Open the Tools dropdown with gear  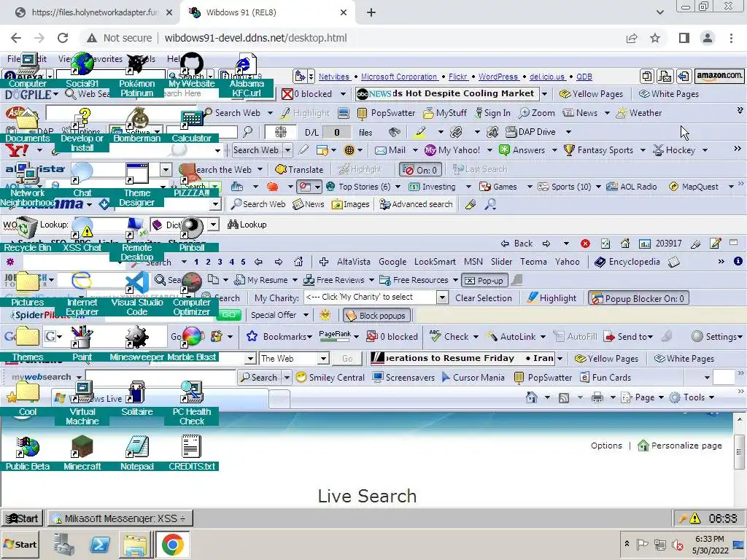(692, 397)
